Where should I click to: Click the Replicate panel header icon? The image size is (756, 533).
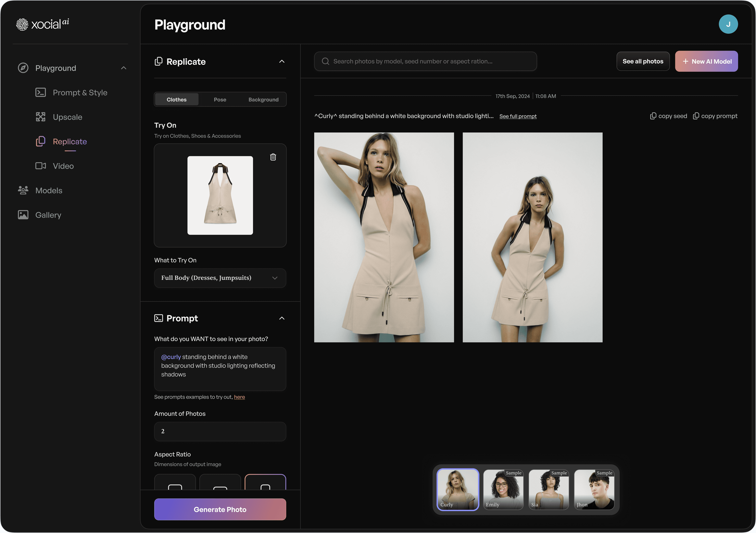coord(159,61)
